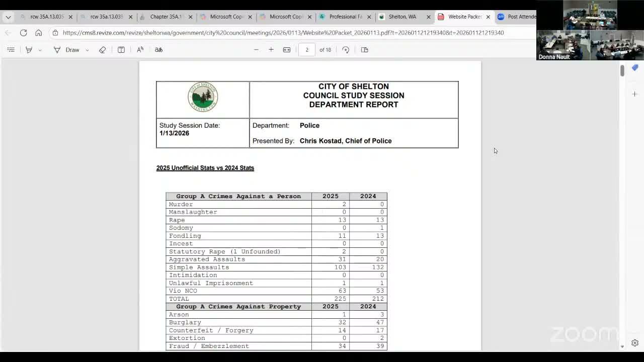This screenshot has height=362, width=644.
Task: Switch to the rcw 35A.13.035 tab
Action: coord(47,17)
